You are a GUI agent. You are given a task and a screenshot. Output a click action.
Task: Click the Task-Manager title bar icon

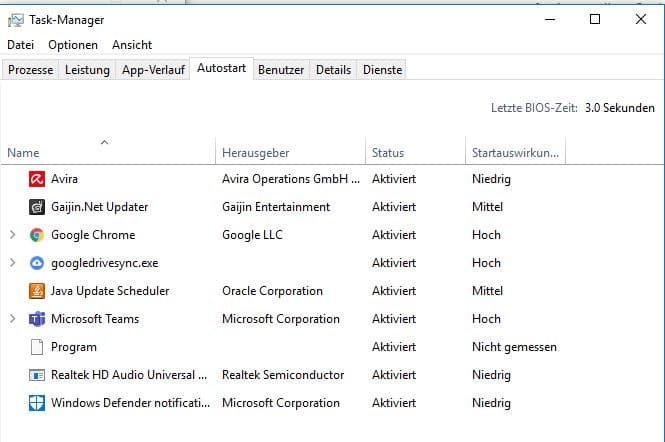coord(16,20)
